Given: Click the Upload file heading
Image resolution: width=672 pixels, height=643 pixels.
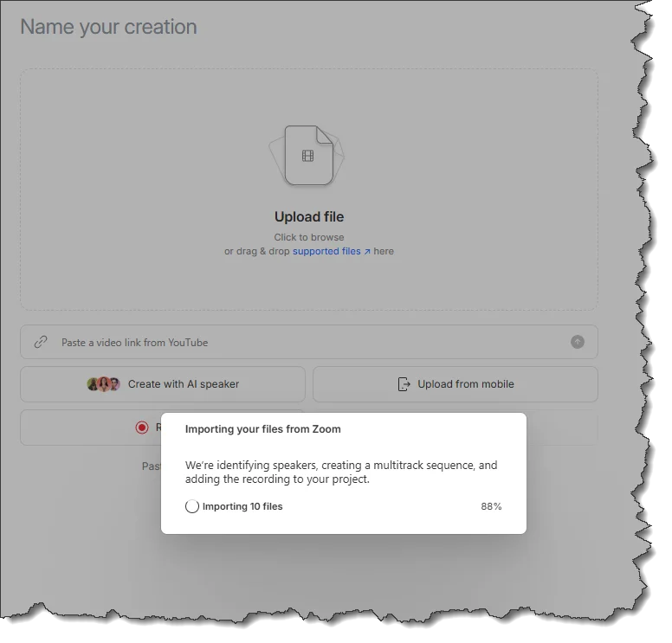Looking at the screenshot, I should coord(309,217).
